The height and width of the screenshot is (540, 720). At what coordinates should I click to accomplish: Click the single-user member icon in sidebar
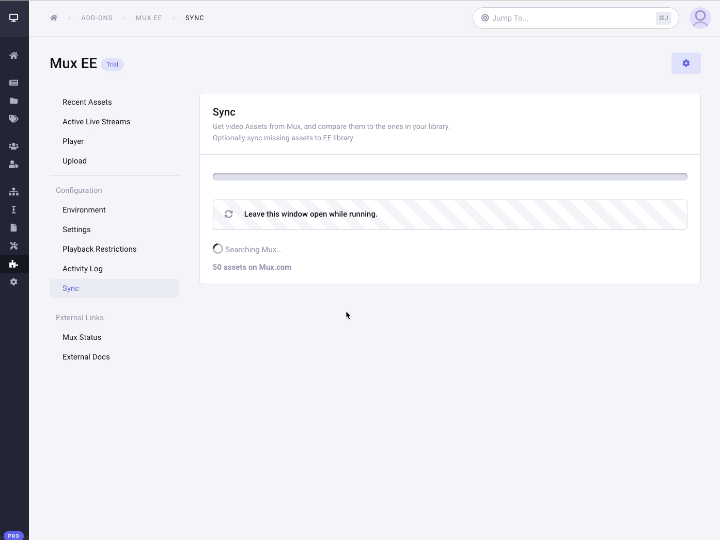(14, 164)
